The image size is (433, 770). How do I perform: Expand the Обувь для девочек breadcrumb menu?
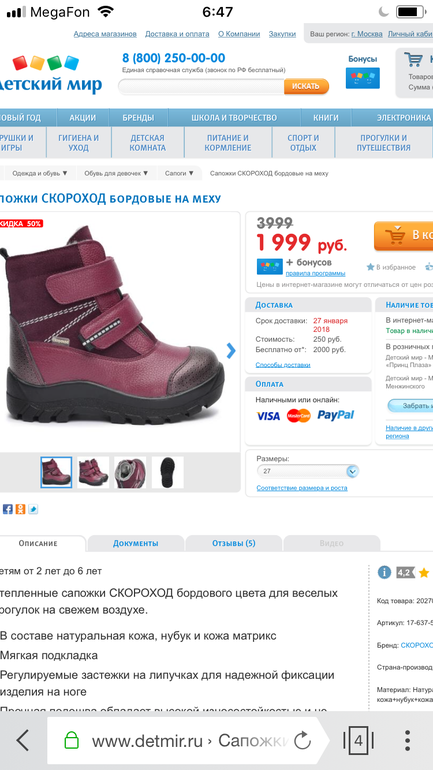pos(116,173)
